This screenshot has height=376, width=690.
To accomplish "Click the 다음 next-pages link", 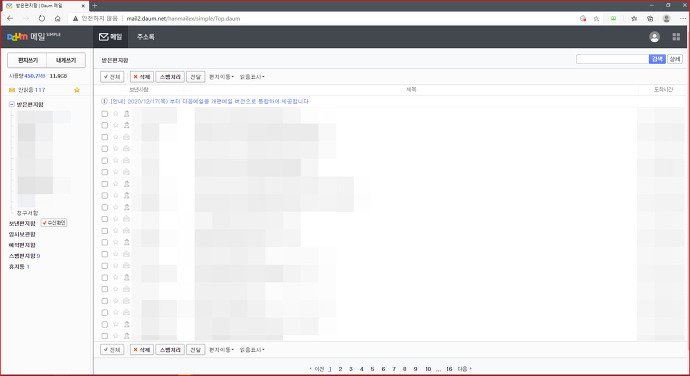I will tap(464, 369).
